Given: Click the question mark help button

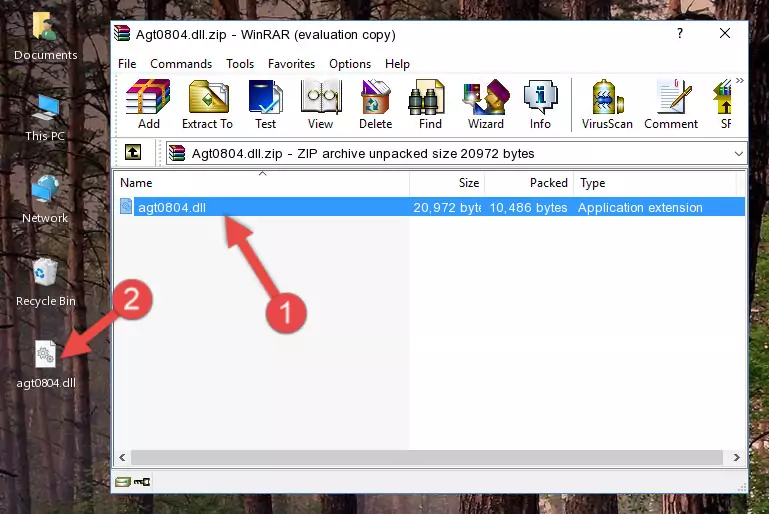Looking at the screenshot, I should click(680, 33).
